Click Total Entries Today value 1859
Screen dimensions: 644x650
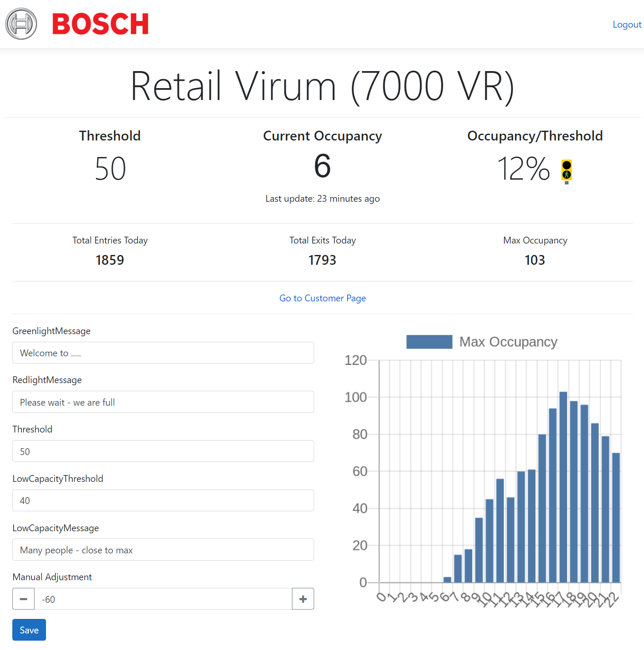tap(110, 260)
